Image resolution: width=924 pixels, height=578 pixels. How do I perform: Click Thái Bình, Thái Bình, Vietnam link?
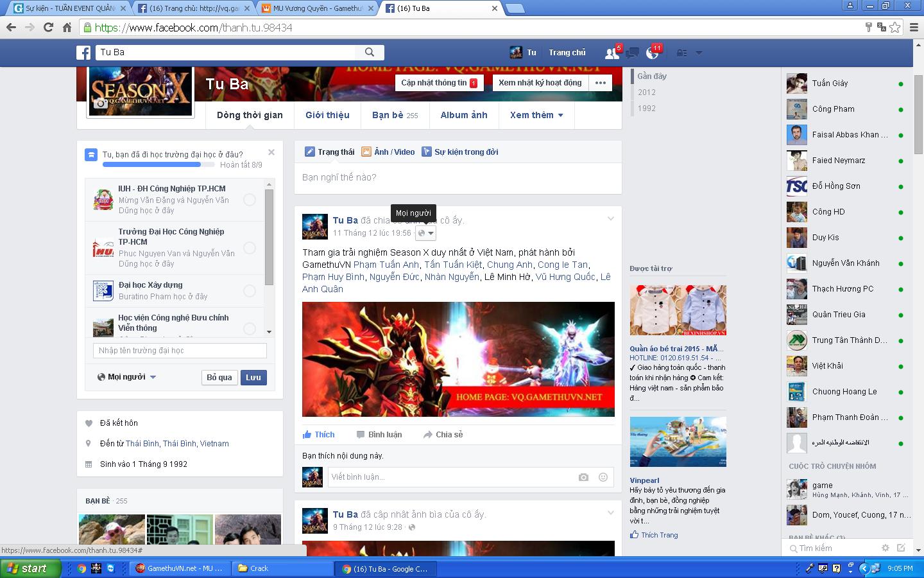pyautogui.click(x=177, y=444)
